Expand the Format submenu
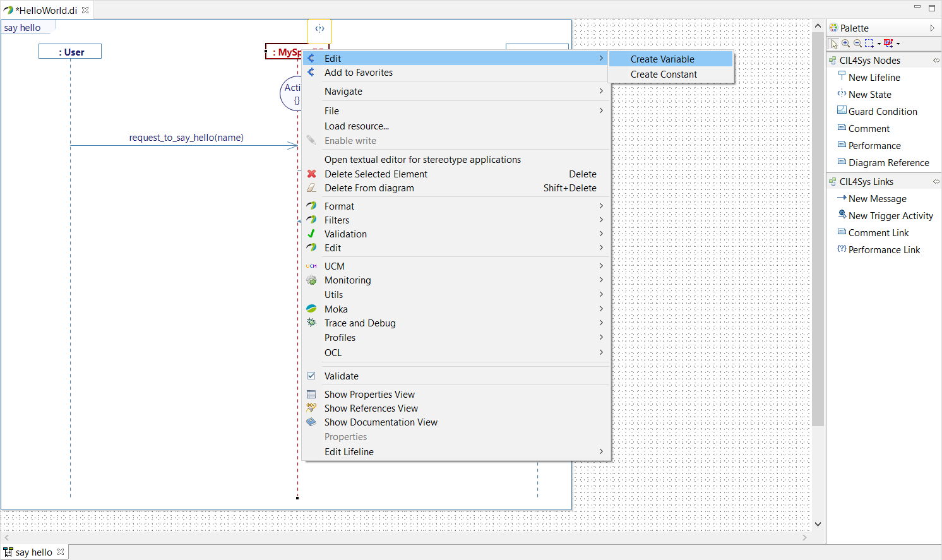Screen dimensions: 942x560 (x=456, y=206)
